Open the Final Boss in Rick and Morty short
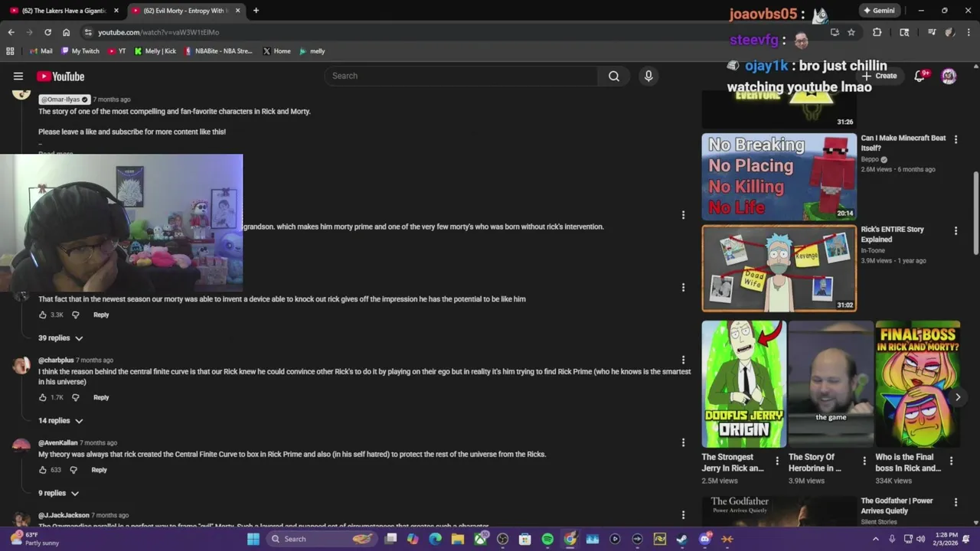 917,384
